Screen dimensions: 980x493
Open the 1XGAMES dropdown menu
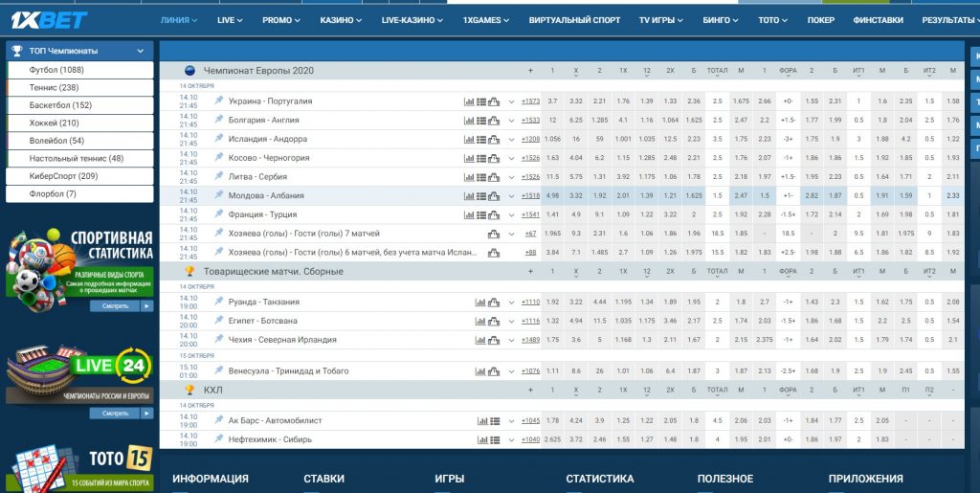coord(486,20)
